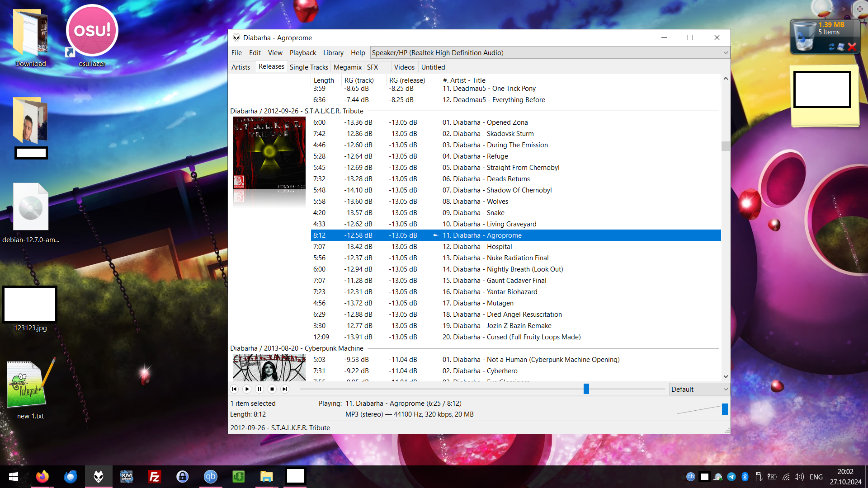Image resolution: width=868 pixels, height=488 pixels.
Task: Switch to the Megamix tab
Action: click(x=348, y=67)
